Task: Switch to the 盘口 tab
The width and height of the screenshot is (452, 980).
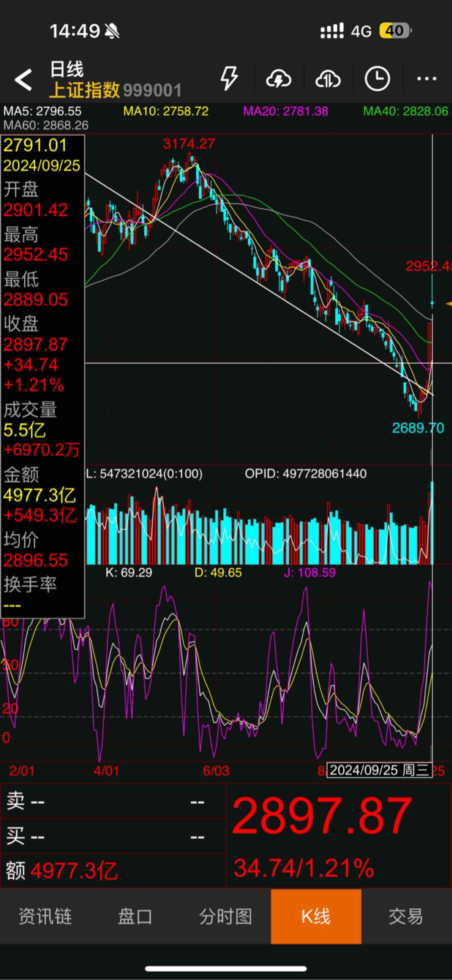Action: coord(135,916)
